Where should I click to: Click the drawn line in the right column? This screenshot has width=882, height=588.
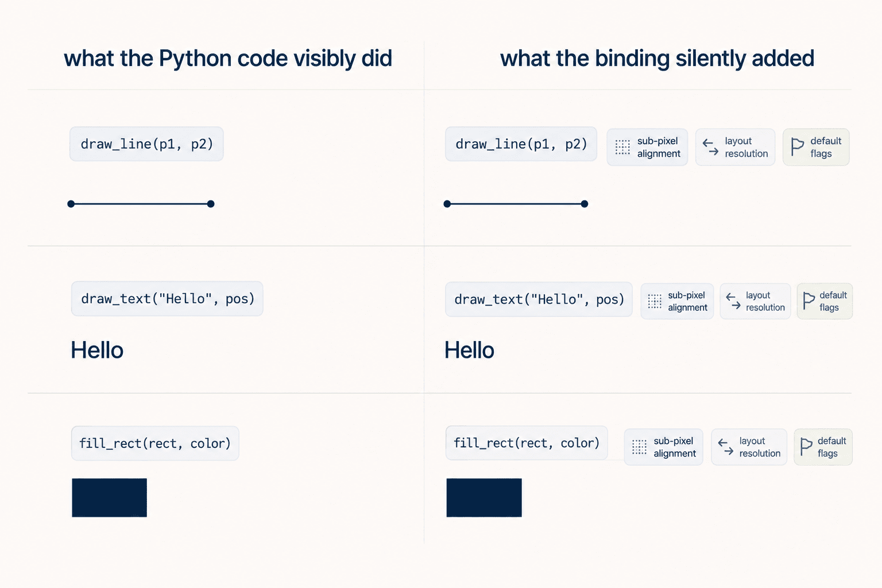click(x=516, y=204)
